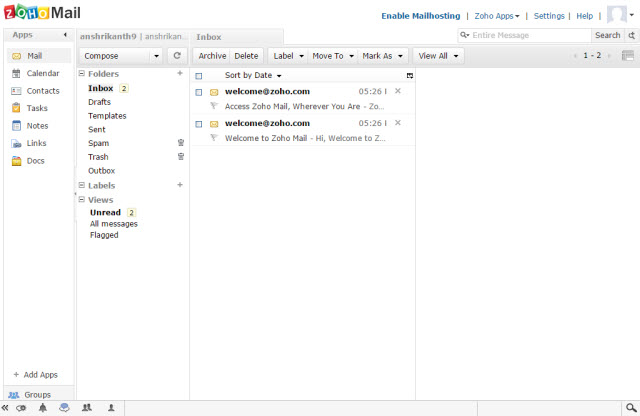Open the Settings link
This screenshot has width=640, height=416.
click(549, 16)
